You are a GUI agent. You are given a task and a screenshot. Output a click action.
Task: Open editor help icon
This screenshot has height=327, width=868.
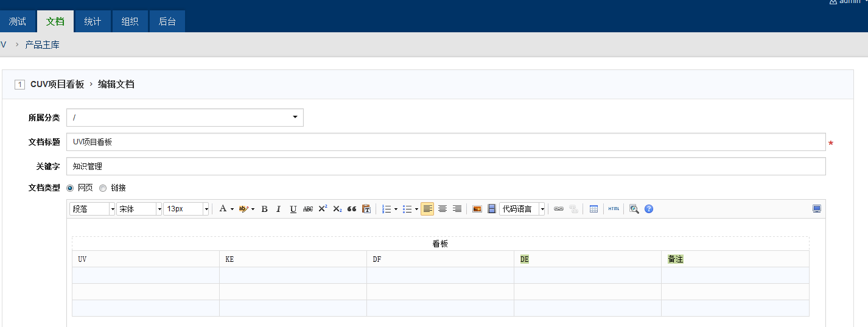pyautogui.click(x=649, y=209)
